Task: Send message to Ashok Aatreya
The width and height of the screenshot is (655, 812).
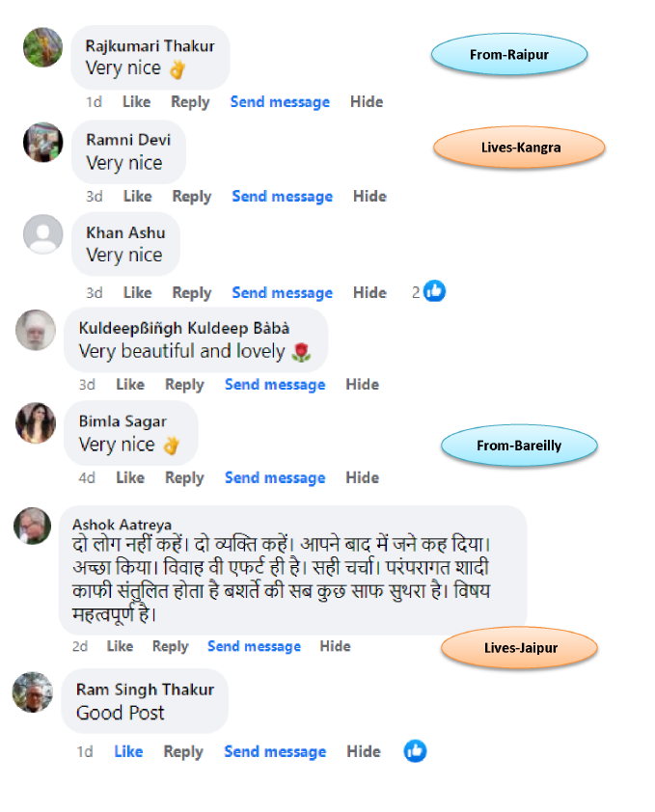Action: pyautogui.click(x=254, y=646)
